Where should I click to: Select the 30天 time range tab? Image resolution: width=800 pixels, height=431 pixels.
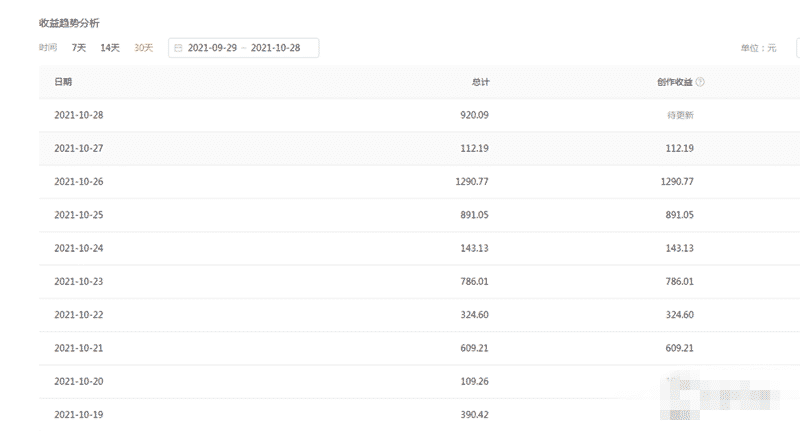[x=143, y=48]
